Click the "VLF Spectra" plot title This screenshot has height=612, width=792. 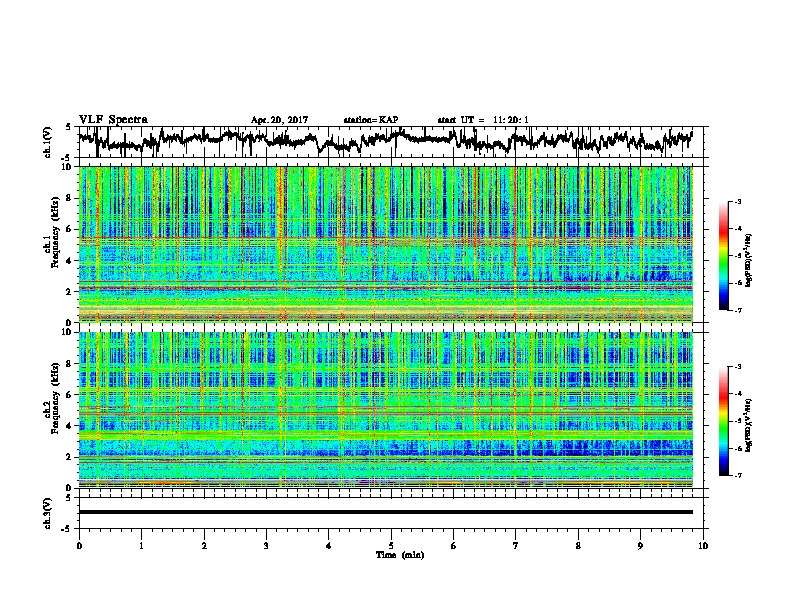click(113, 120)
